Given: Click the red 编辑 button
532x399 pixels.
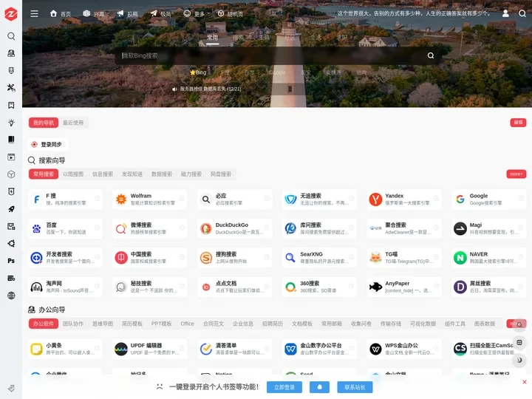Looking at the screenshot, I should (518, 123).
